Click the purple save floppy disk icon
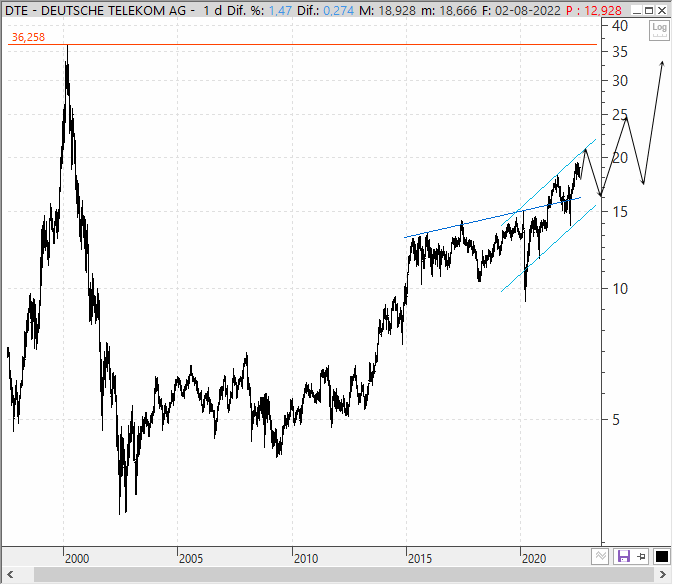This screenshot has width=673, height=585. pyautogui.click(x=624, y=557)
